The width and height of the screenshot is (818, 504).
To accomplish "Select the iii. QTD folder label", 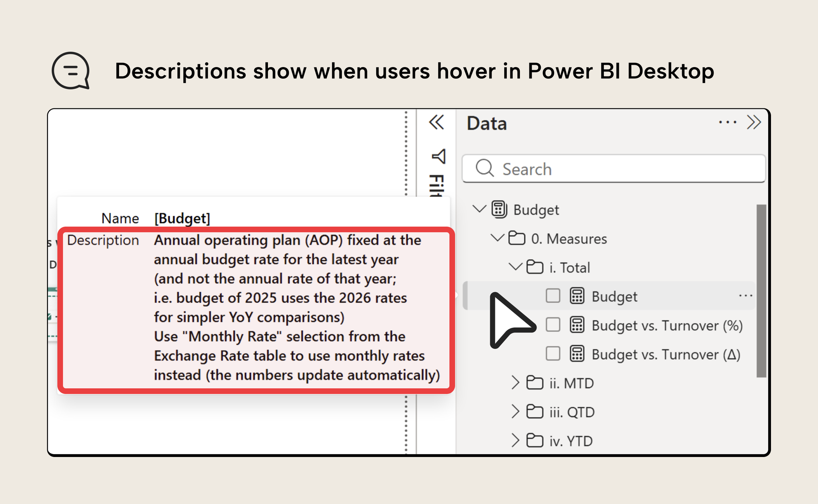I will point(572,412).
